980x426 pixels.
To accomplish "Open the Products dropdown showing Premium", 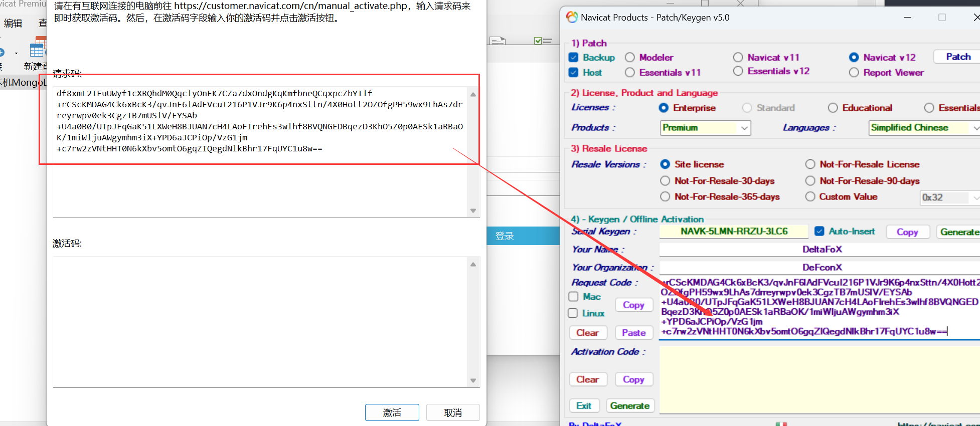I will [705, 128].
